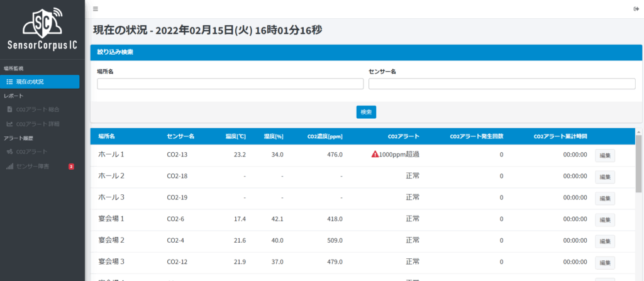
Task: Click the red badge on センサー障害
Action: (x=71, y=167)
